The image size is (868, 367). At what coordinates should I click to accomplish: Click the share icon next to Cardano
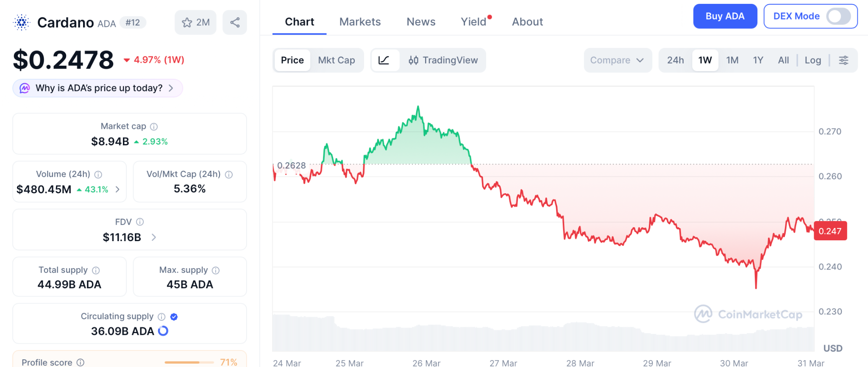[235, 22]
